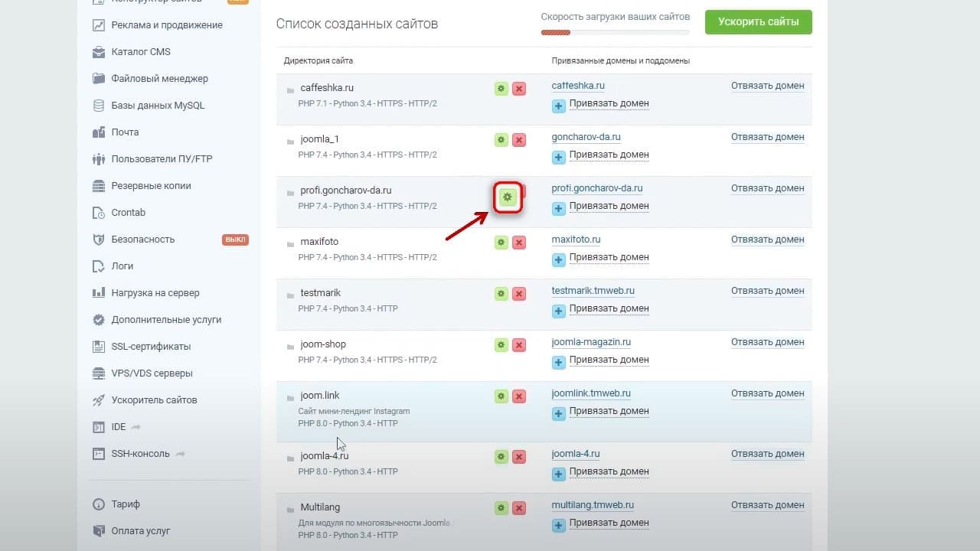This screenshot has width=980, height=551.
Task: Open Реклама и продвижение in sidebar
Action: 158,25
